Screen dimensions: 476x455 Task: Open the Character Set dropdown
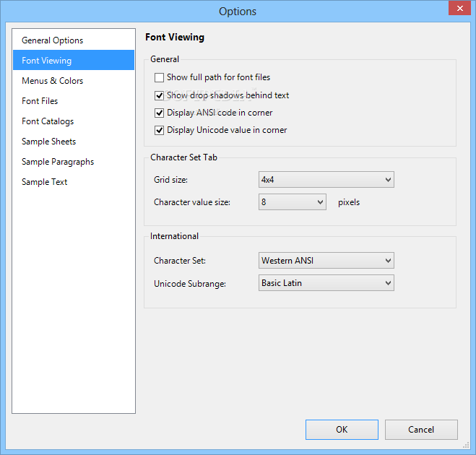(x=326, y=261)
